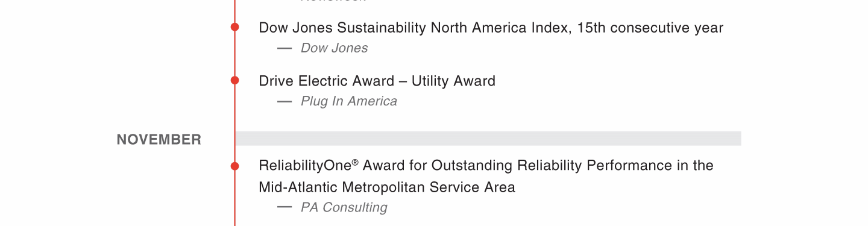The image size is (868, 226).
Task: Click the italic Dow Jones attribution
Action: (x=334, y=48)
